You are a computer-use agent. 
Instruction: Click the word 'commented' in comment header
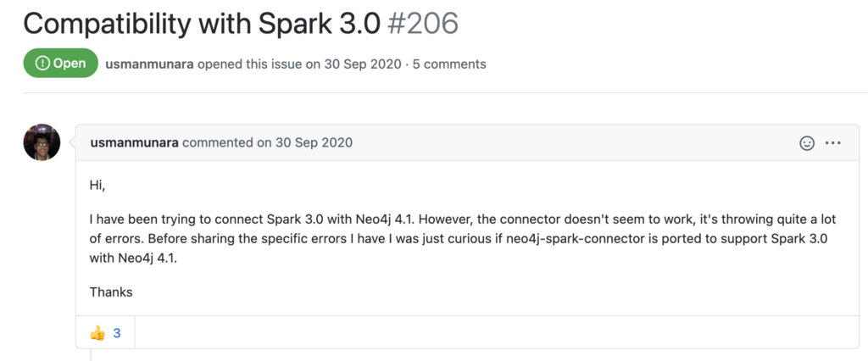(x=218, y=143)
